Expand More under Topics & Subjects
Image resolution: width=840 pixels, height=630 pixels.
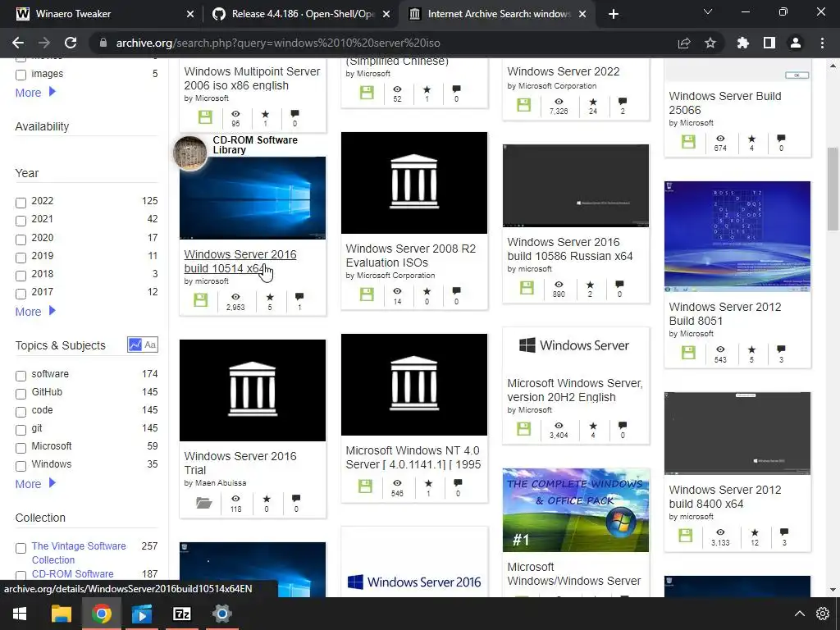(35, 484)
